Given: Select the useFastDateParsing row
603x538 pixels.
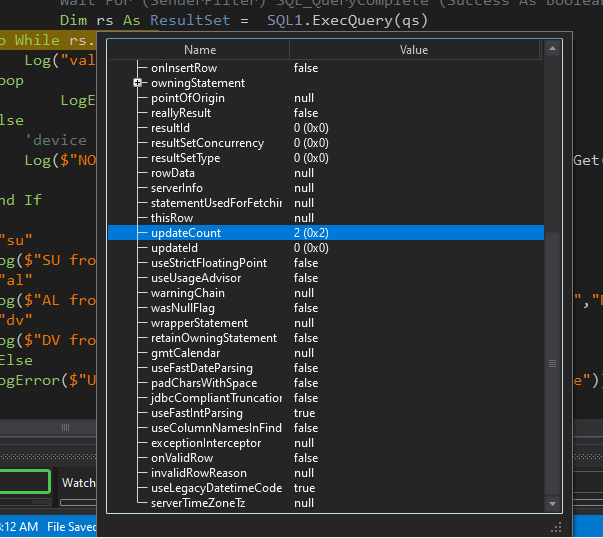Looking at the screenshot, I should 326,368.
